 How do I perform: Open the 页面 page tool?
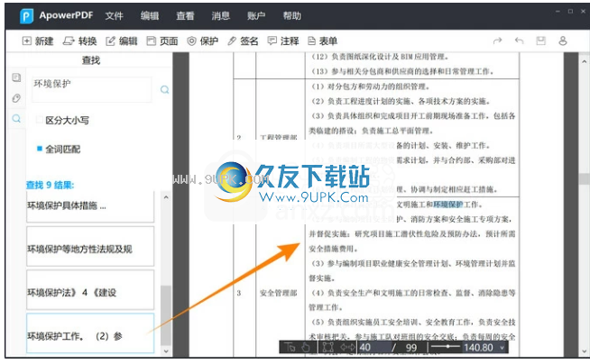[162, 41]
